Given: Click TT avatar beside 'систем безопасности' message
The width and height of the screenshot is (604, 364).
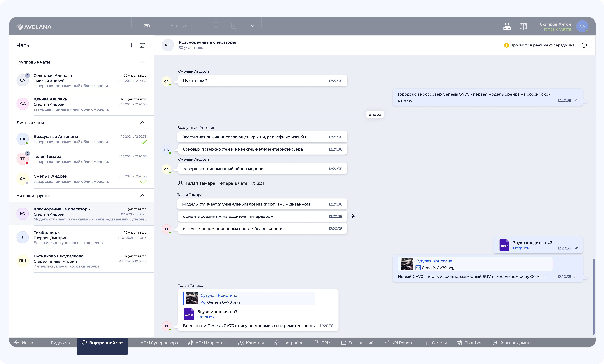Looking at the screenshot, I should point(166,229).
